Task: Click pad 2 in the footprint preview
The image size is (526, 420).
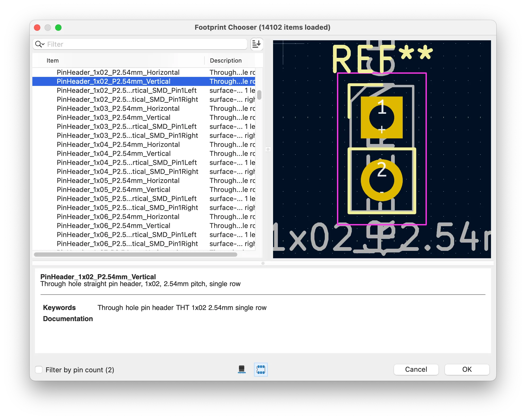Action: [382, 180]
